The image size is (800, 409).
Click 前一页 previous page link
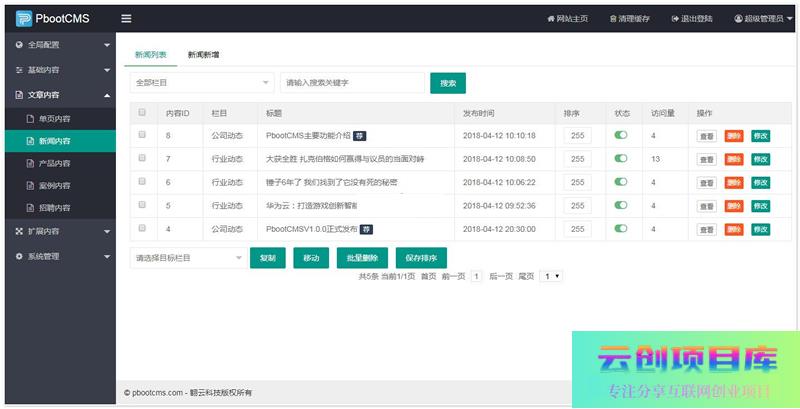pyautogui.click(x=454, y=276)
